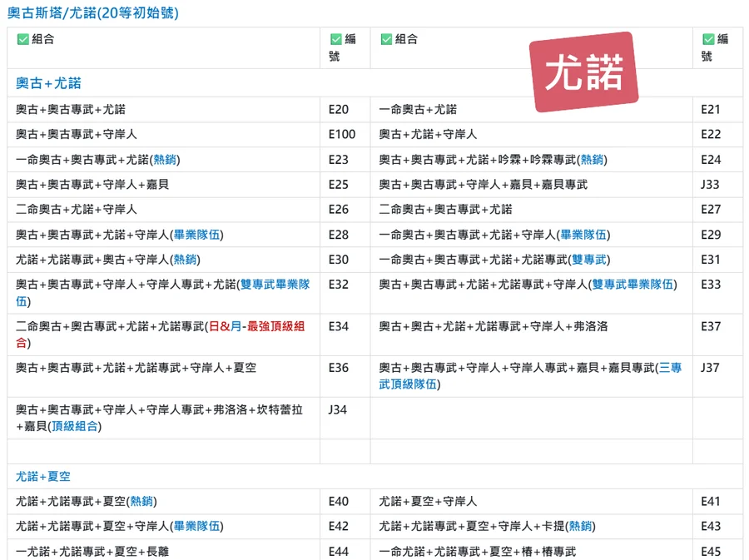Screen dimensions: 749x560
Task: Click the red 尤諾 stamp badge
Action: (x=583, y=73)
